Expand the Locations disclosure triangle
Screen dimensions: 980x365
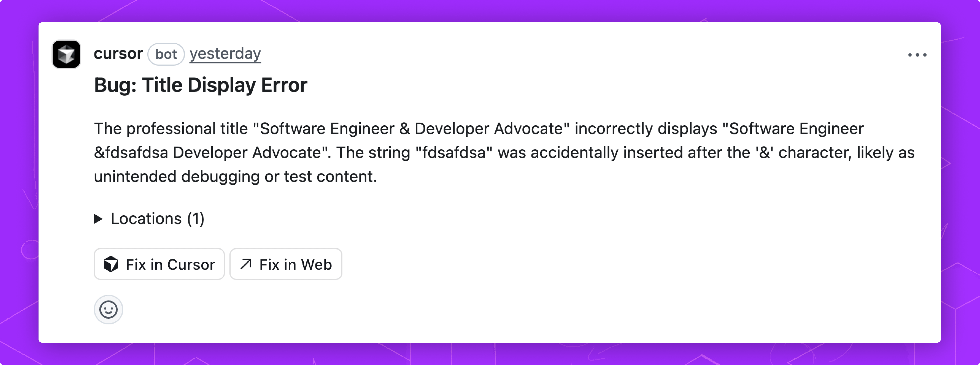98,219
